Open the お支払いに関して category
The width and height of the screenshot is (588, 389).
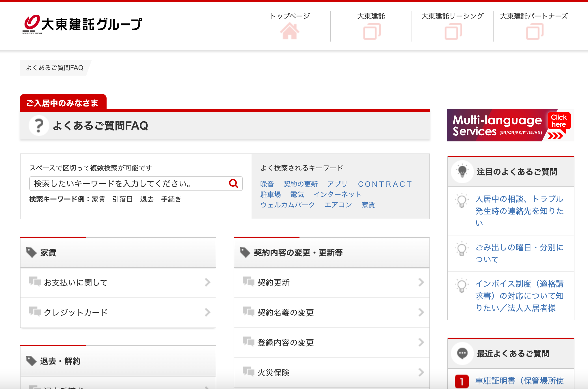(118, 283)
